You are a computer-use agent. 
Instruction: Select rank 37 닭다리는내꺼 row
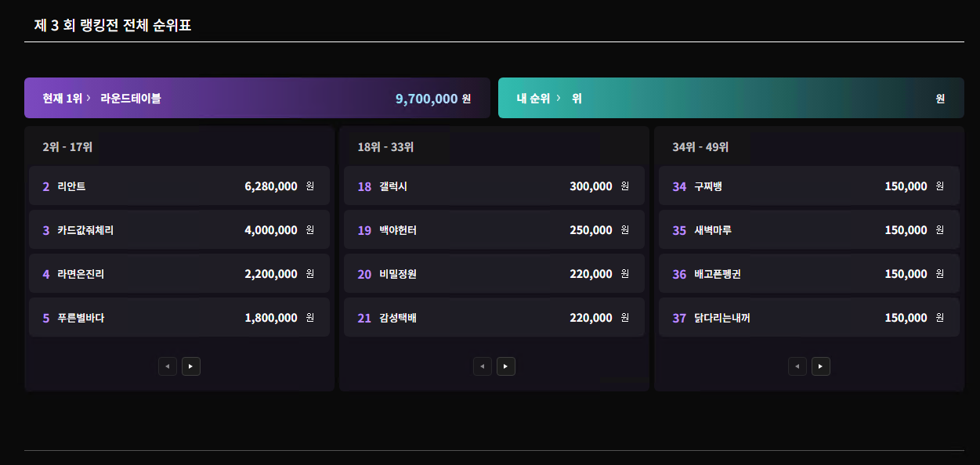(808, 317)
